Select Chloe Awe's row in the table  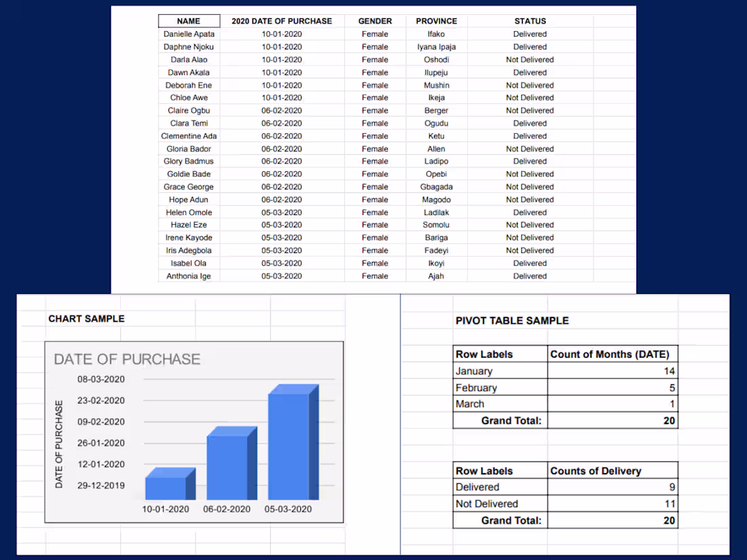189,97
